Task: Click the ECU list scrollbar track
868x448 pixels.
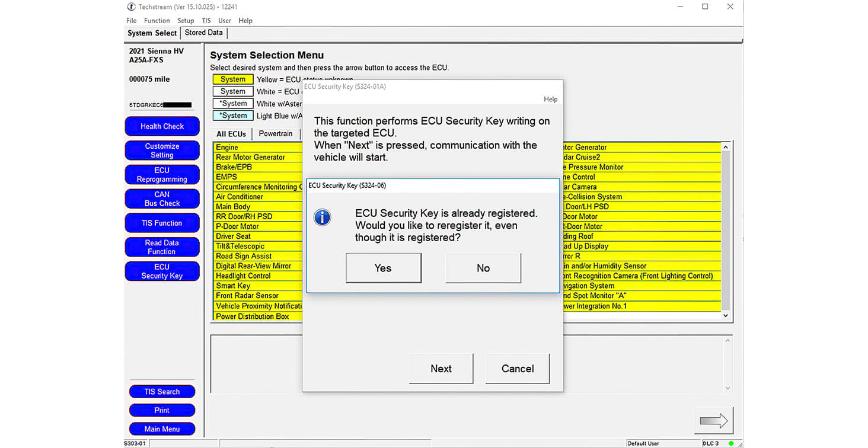Action: (726, 231)
